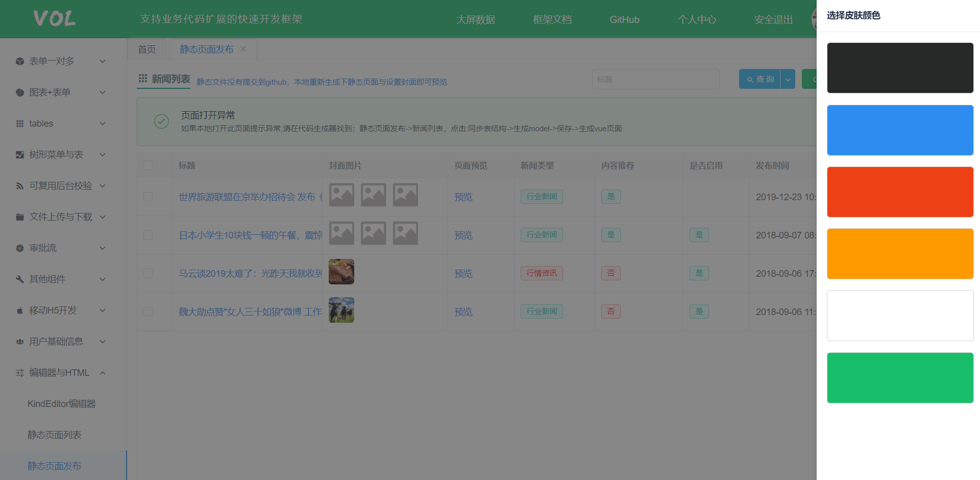
Task: Select the dark black skin color
Action: click(900, 68)
